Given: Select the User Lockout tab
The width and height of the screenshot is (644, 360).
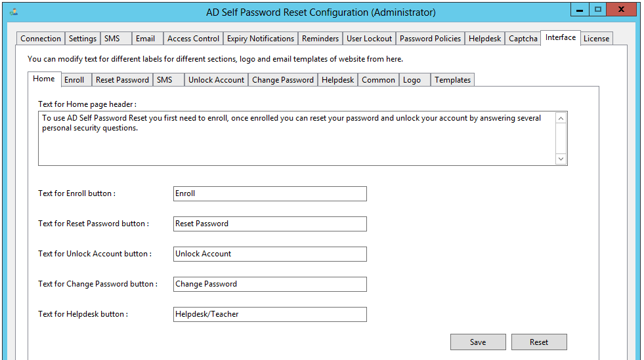Looking at the screenshot, I should pos(369,39).
